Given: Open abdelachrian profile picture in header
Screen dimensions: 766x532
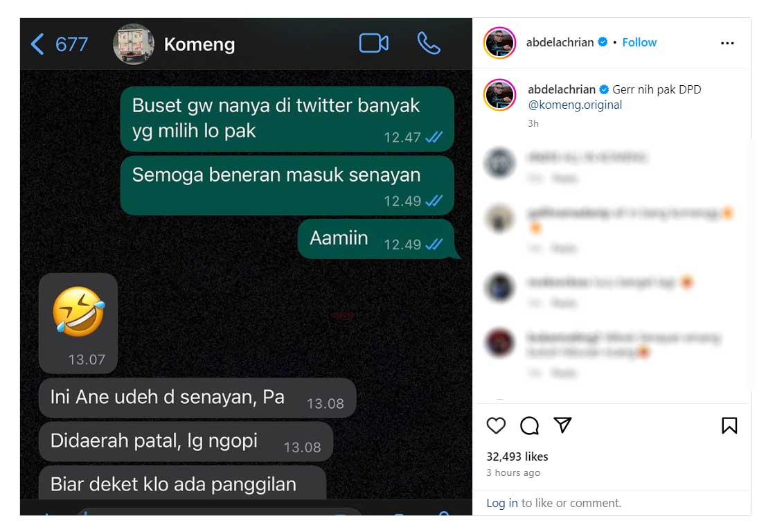Looking at the screenshot, I should pyautogui.click(x=499, y=43).
